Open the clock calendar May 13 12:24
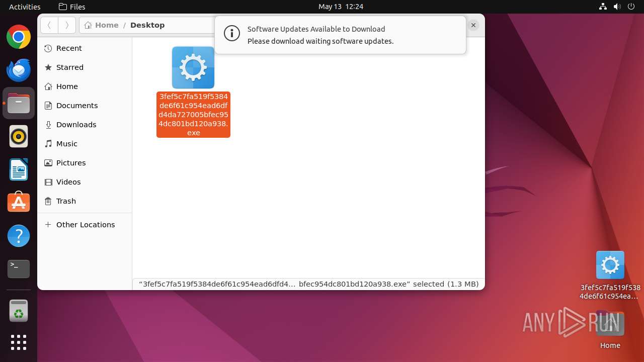The image size is (644, 362). tap(341, 7)
